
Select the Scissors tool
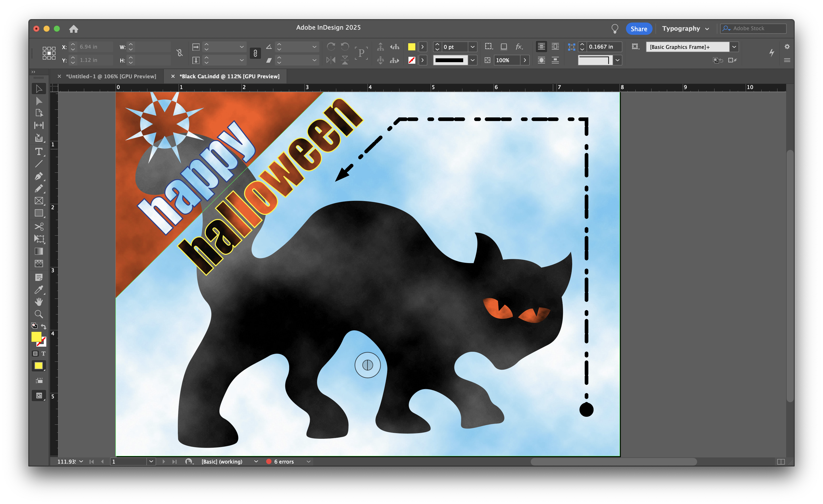tap(39, 227)
